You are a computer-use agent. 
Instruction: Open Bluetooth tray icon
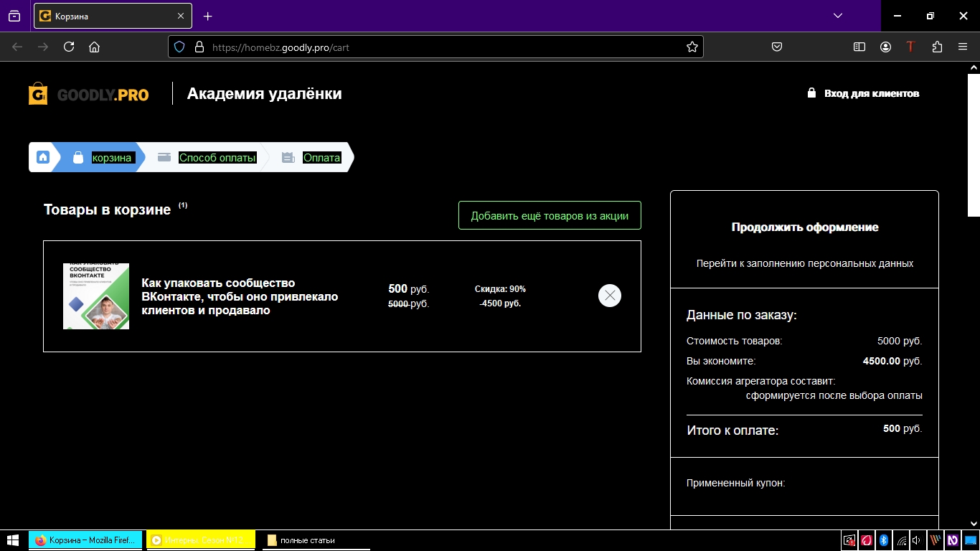tap(884, 540)
